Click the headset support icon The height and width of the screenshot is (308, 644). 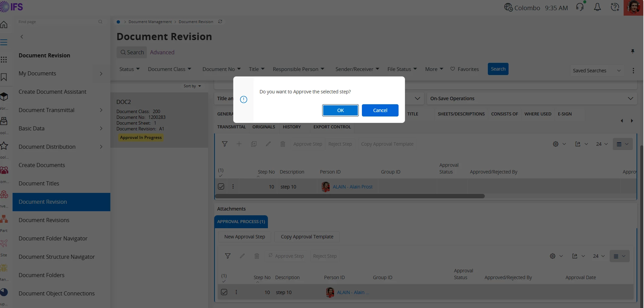click(580, 7)
